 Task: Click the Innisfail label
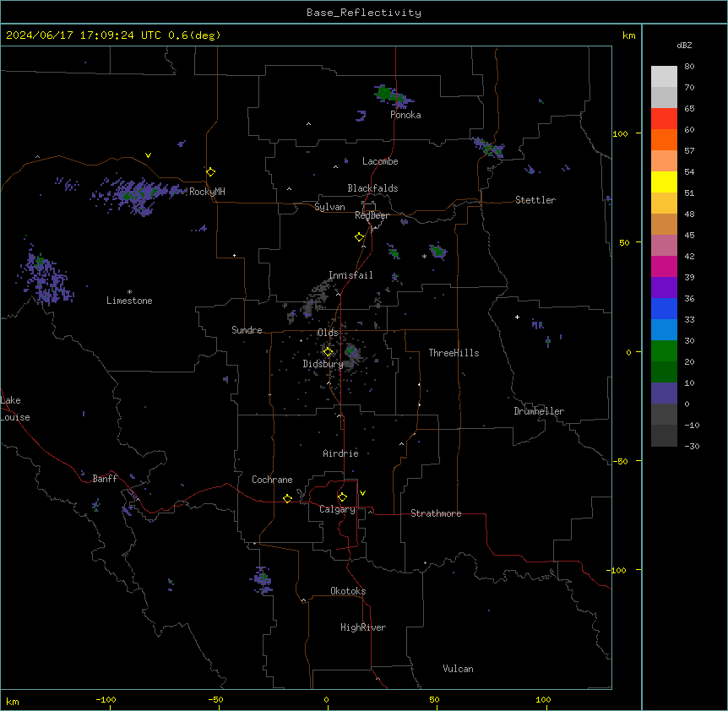point(350,275)
